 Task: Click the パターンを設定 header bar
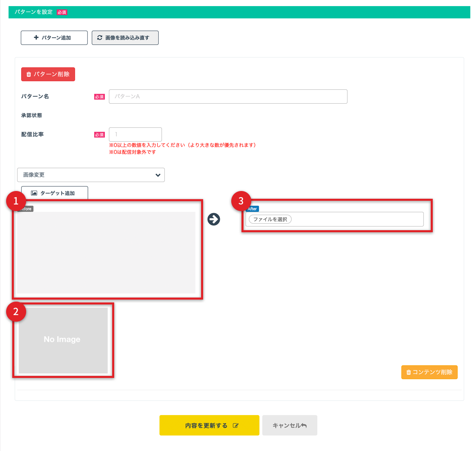tap(239, 12)
